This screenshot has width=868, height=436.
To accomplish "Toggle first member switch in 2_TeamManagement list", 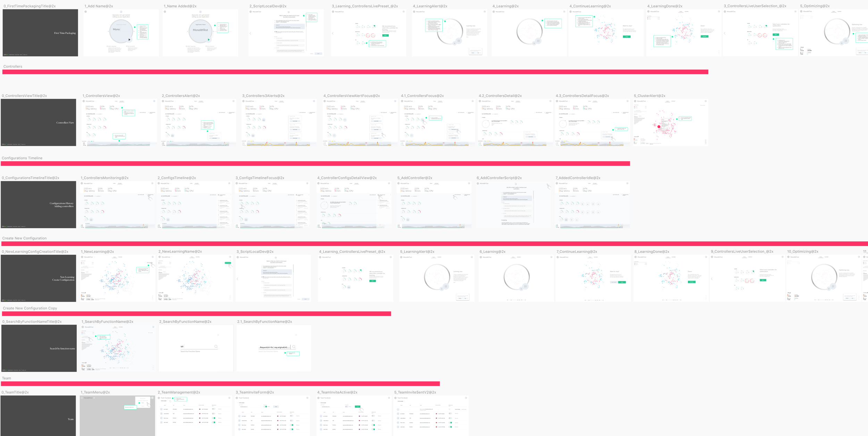I will click(214, 409).
